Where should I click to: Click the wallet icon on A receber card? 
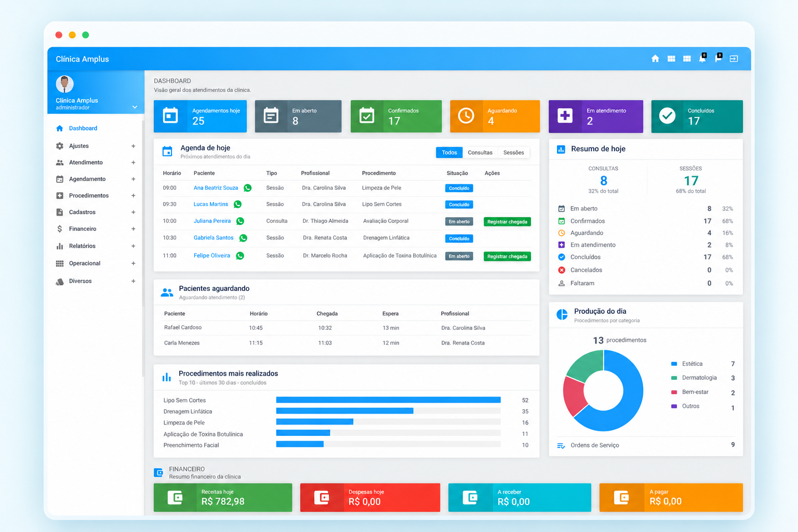click(x=470, y=498)
